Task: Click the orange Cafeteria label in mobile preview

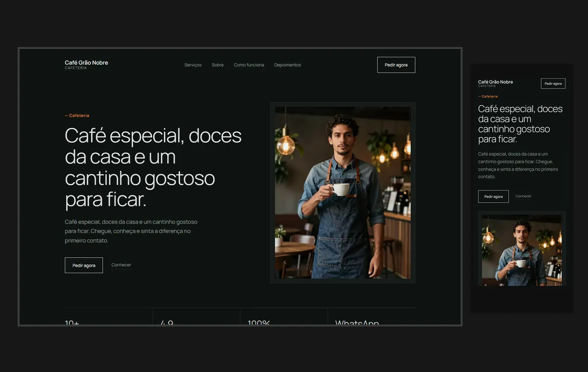Action: pos(488,96)
